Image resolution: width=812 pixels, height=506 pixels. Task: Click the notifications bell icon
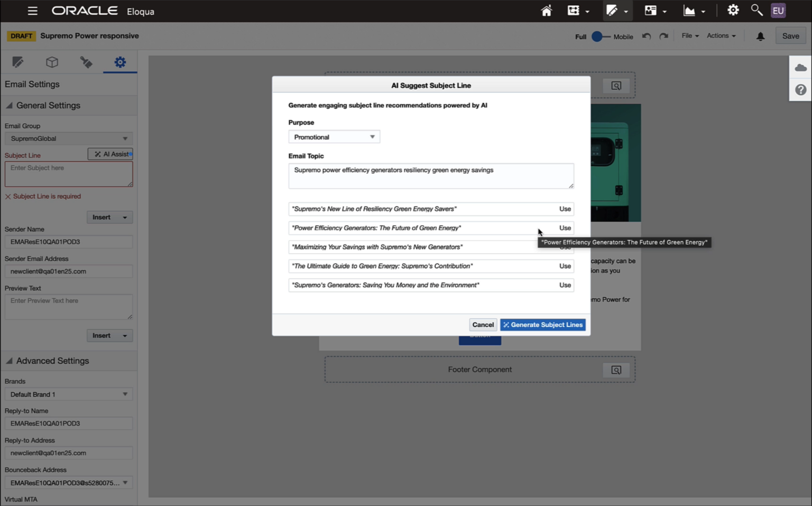coord(760,36)
